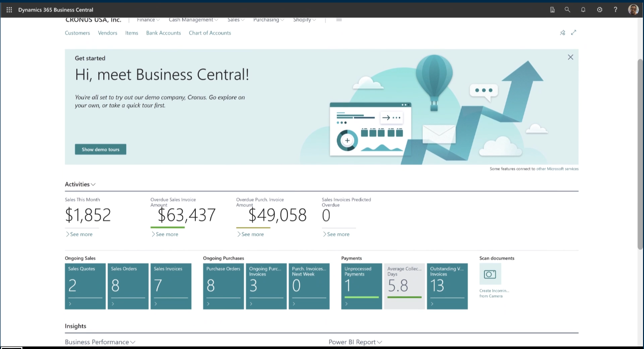The width and height of the screenshot is (644, 349).
Task: Expand the Activities dropdown
Action: click(80, 184)
